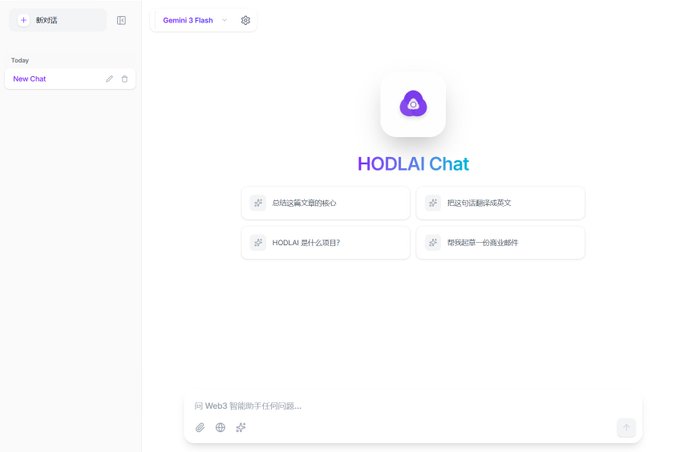Delete New Chat using trash icon
The width and height of the screenshot is (680, 452).
[x=124, y=79]
